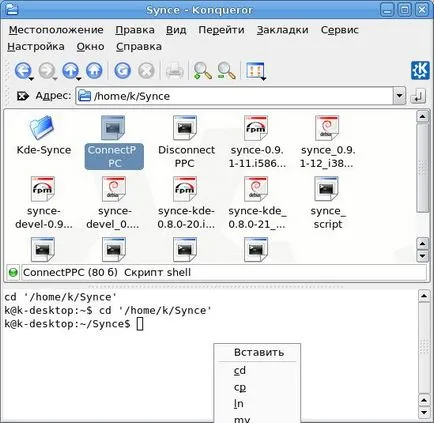Click the KDE gear logo
Viewport: 434px width, 423px height.
[420, 71]
